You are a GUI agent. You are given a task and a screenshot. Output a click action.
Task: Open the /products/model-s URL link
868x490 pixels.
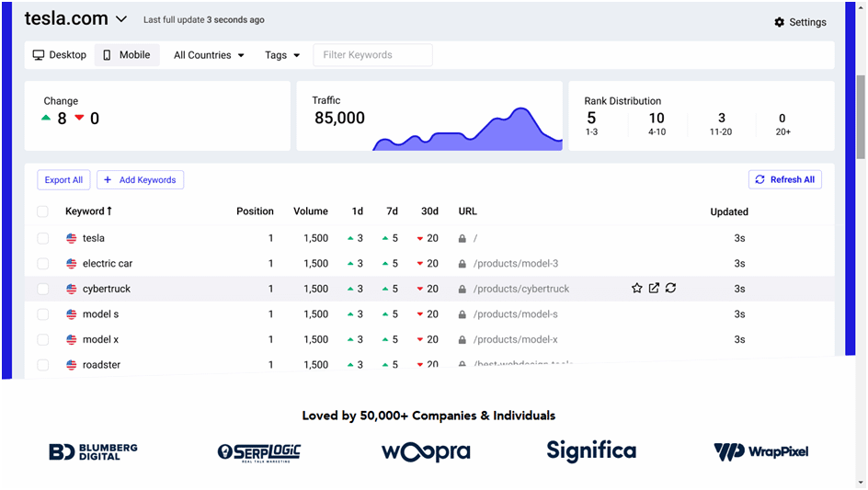tap(515, 314)
